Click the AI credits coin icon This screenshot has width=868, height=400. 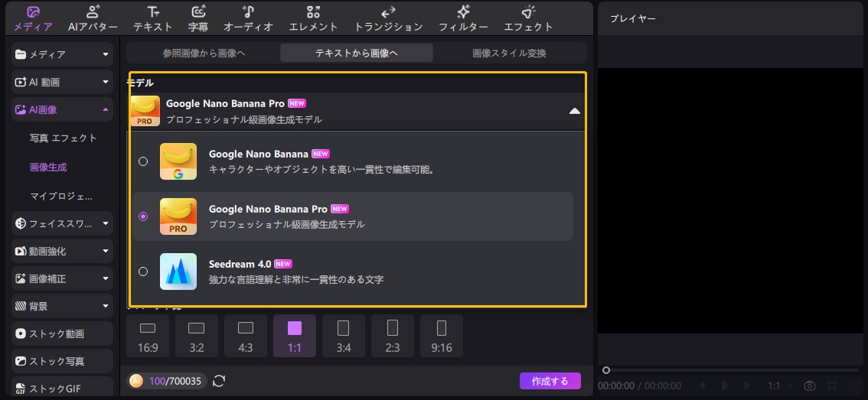click(x=136, y=381)
